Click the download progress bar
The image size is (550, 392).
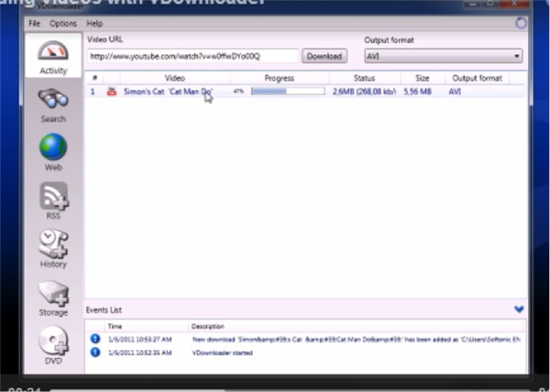[288, 92]
